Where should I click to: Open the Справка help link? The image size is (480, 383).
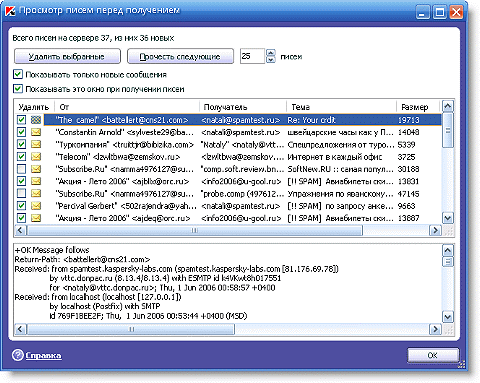pos(44,356)
